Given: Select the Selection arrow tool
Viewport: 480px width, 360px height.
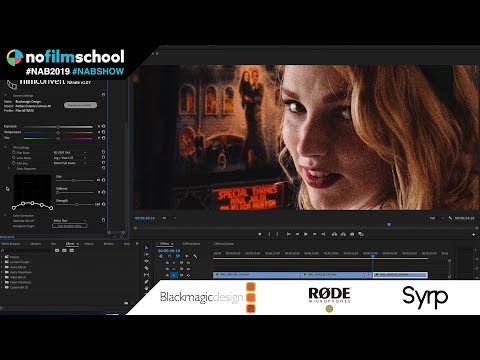Looking at the screenshot, I should 146,248.
